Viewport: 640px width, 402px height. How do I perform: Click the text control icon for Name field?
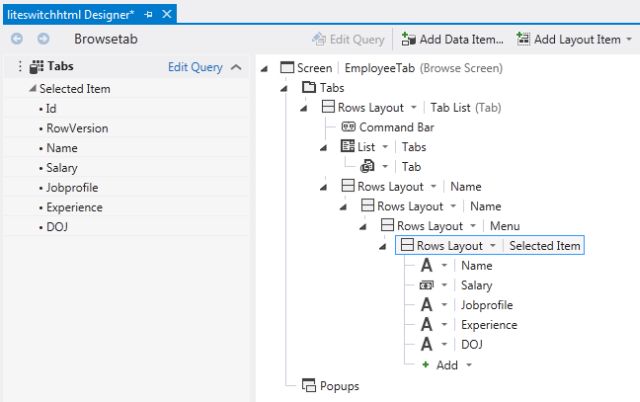click(x=427, y=265)
